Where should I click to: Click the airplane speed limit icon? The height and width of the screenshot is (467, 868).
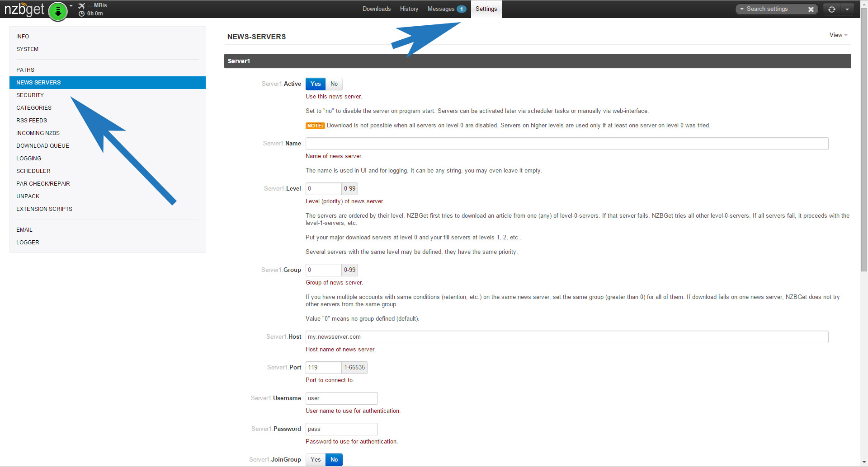tap(81, 5)
